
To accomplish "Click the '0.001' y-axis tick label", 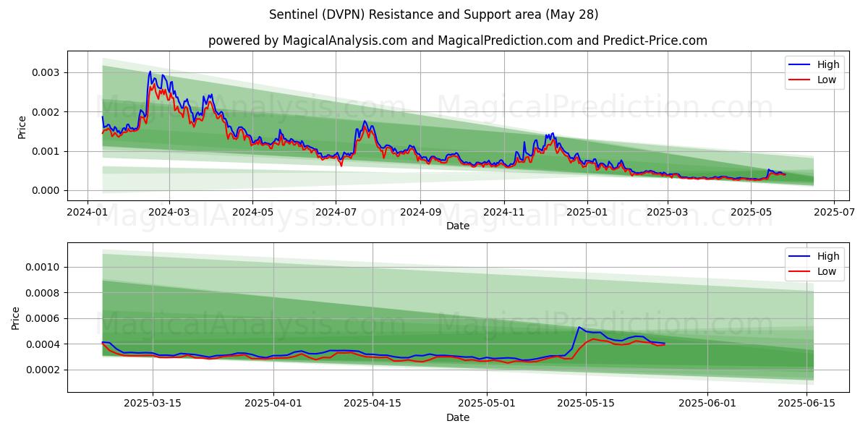I will coord(48,151).
